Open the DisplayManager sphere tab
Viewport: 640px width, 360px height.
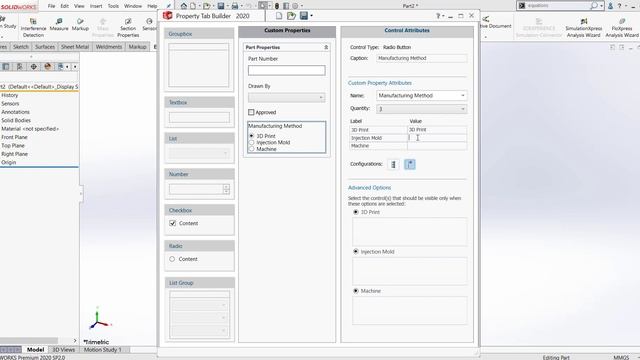(48, 67)
